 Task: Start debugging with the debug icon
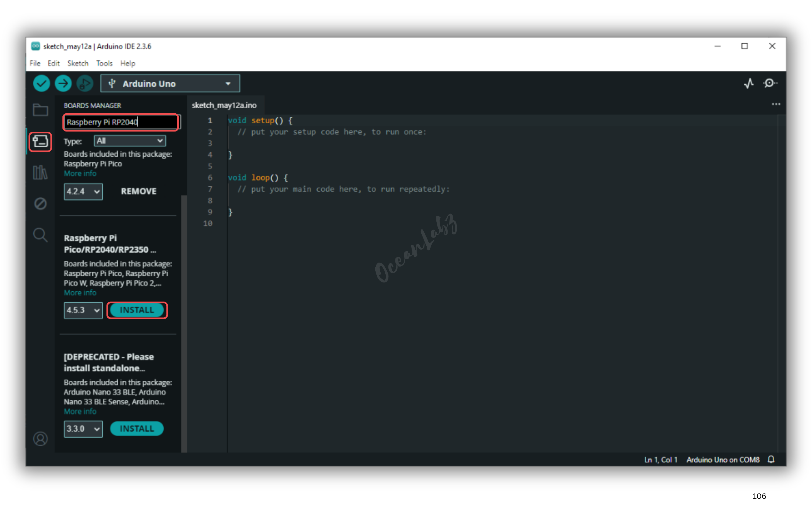tap(84, 83)
